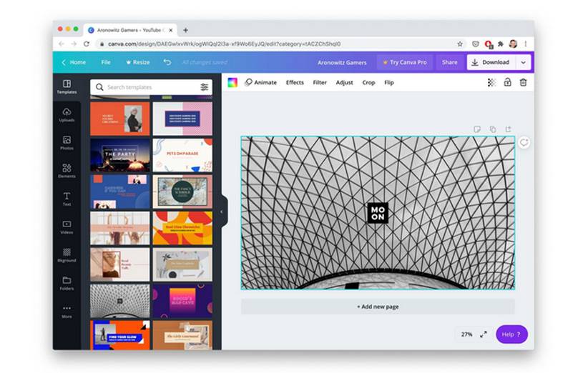Open the Help button
Image resolution: width=588 pixels, height=373 pixels.
[x=511, y=334]
